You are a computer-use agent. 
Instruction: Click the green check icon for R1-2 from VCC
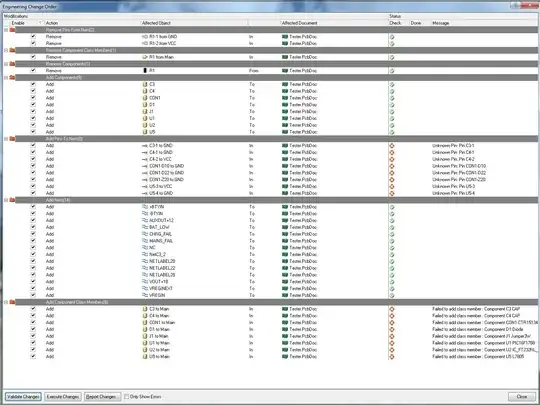(392, 43)
